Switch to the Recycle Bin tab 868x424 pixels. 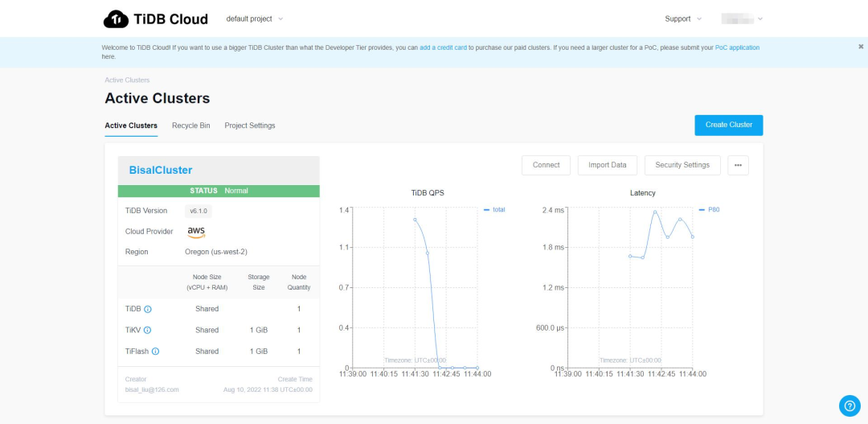point(191,126)
